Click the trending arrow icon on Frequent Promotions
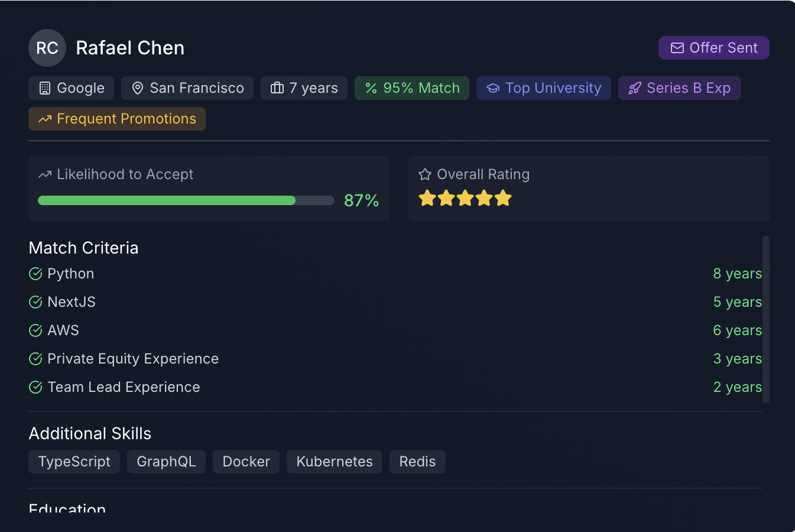The width and height of the screenshot is (795, 532). 45,118
